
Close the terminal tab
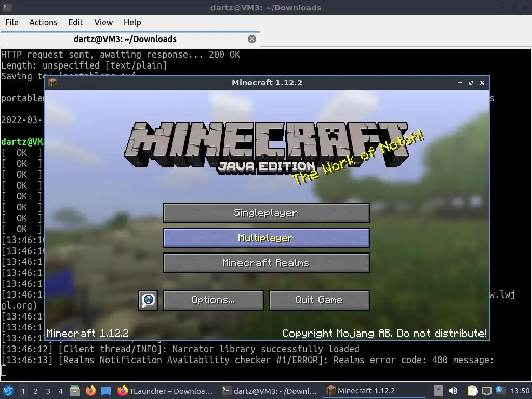[252, 39]
